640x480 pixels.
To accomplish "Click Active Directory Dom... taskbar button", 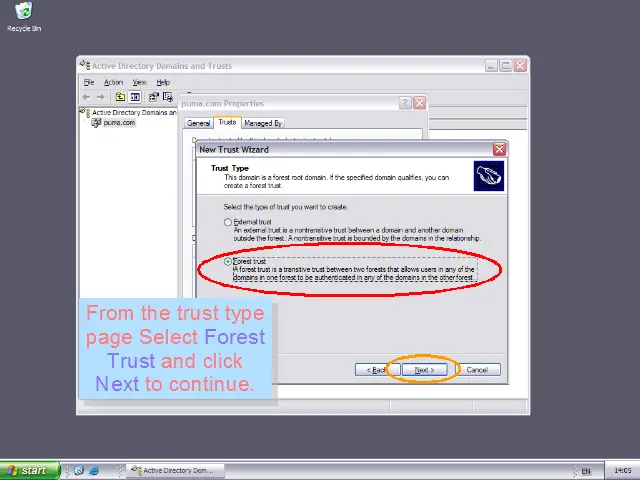I will click(x=176, y=471).
